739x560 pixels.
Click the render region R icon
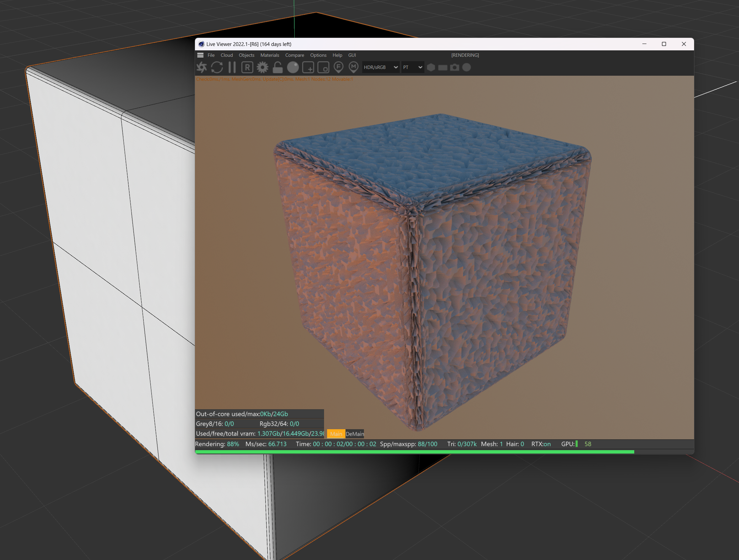click(x=247, y=67)
